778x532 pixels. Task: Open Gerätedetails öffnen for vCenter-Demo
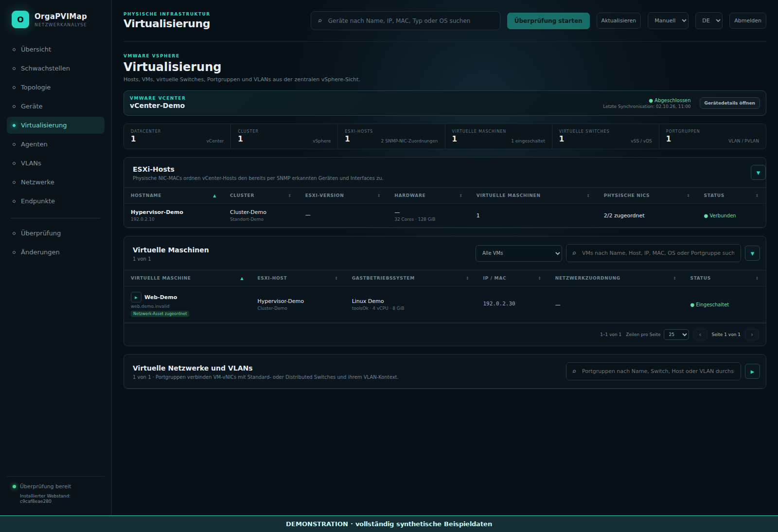[x=729, y=103]
